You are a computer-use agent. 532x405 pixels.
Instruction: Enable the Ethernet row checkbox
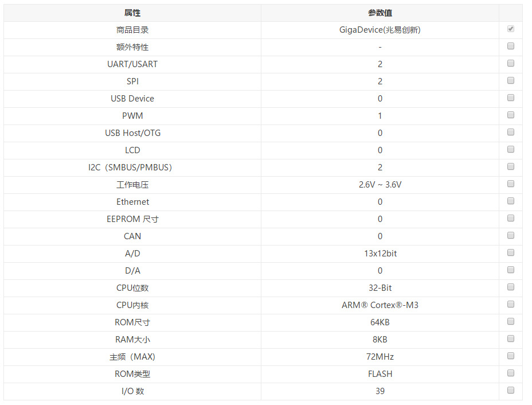(x=510, y=201)
